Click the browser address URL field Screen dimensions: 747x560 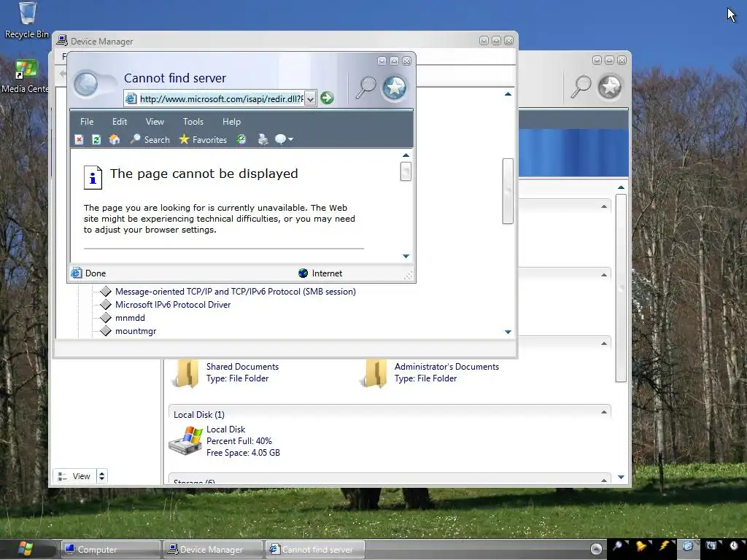coord(221,99)
